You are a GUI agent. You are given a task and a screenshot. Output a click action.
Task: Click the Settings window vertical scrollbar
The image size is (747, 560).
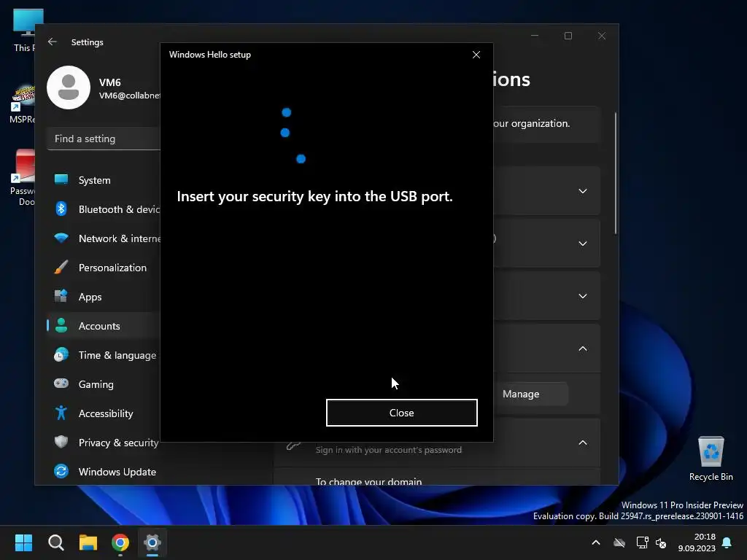tap(616, 173)
